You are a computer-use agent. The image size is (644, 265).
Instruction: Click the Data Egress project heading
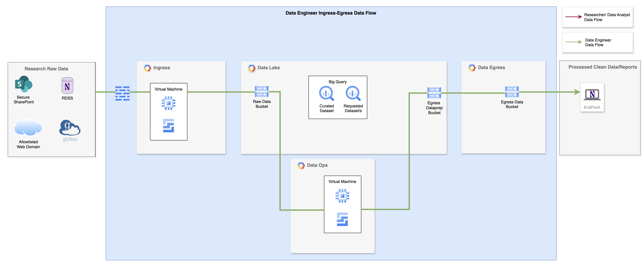point(491,67)
